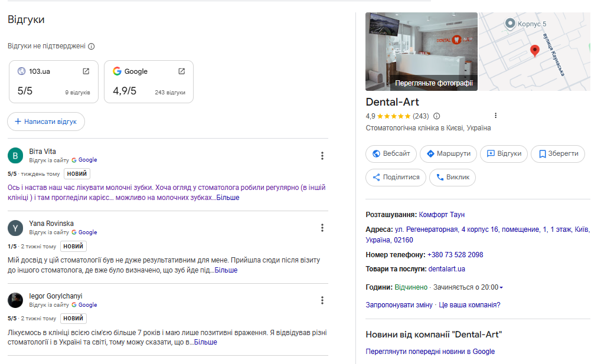Open the Google reviews external link icon
Viewport: 614px width, 364px height.
point(181,71)
